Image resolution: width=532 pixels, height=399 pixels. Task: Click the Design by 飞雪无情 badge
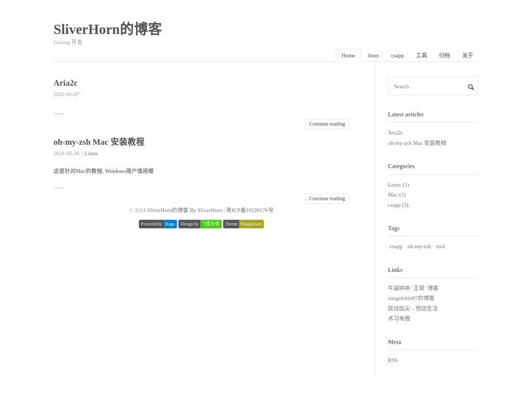click(199, 224)
